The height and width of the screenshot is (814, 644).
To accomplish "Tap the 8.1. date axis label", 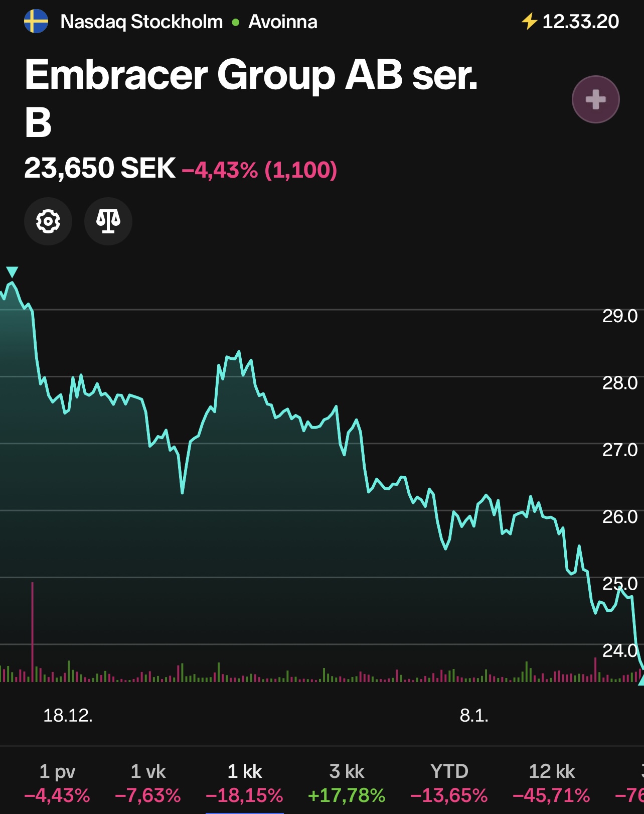I will coord(474,715).
